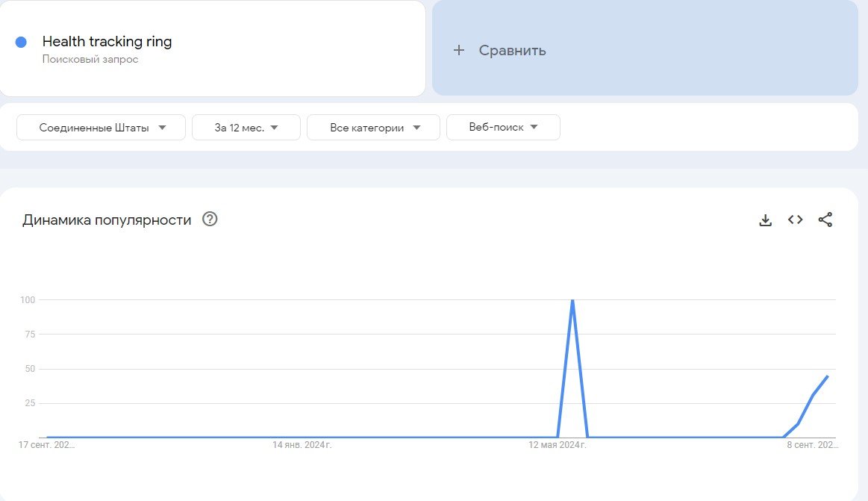
Task: Change time range via За 12 мес. dropdown
Action: [246, 127]
